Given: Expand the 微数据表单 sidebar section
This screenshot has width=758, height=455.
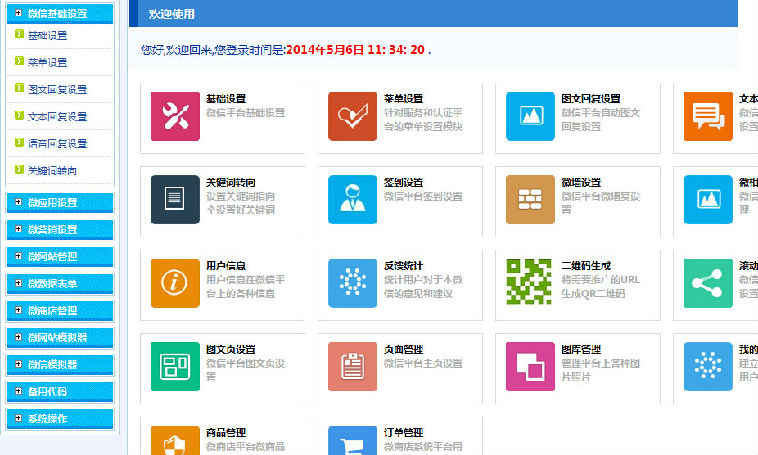Looking at the screenshot, I should [60, 284].
